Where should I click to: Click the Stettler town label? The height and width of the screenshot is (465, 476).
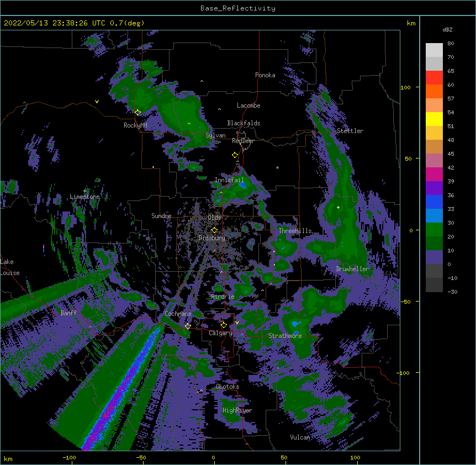click(350, 131)
